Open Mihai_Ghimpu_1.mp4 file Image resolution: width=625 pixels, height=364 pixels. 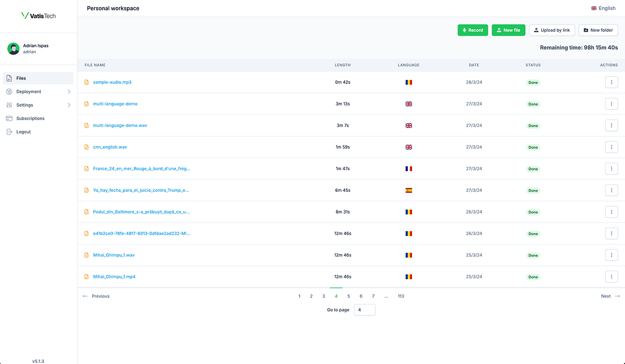[114, 277]
